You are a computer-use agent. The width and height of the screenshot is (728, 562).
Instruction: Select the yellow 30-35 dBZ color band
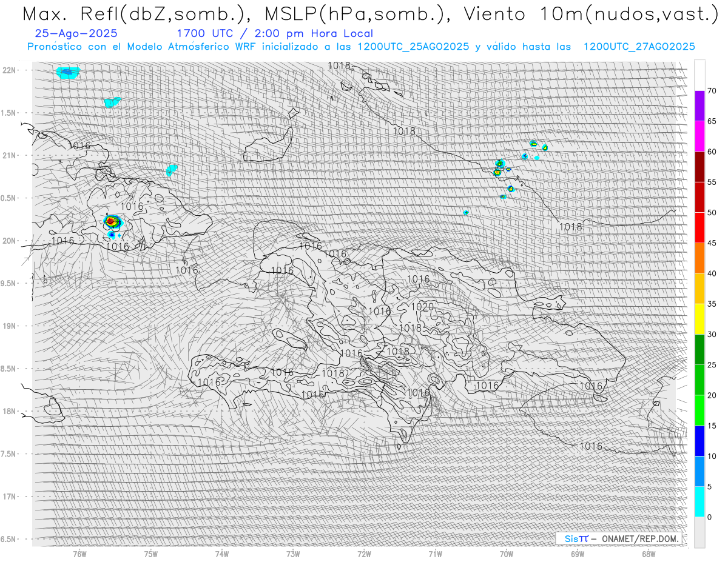[x=699, y=319]
